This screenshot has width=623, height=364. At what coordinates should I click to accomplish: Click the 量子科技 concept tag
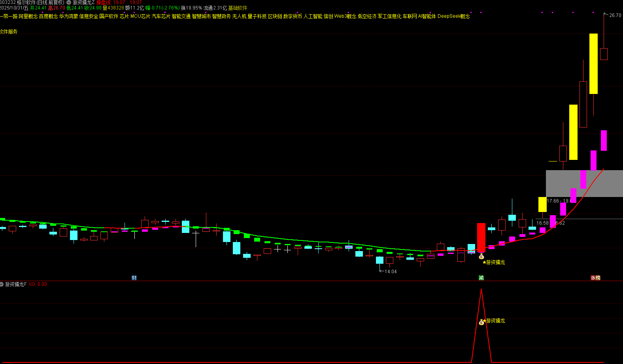pos(257,16)
